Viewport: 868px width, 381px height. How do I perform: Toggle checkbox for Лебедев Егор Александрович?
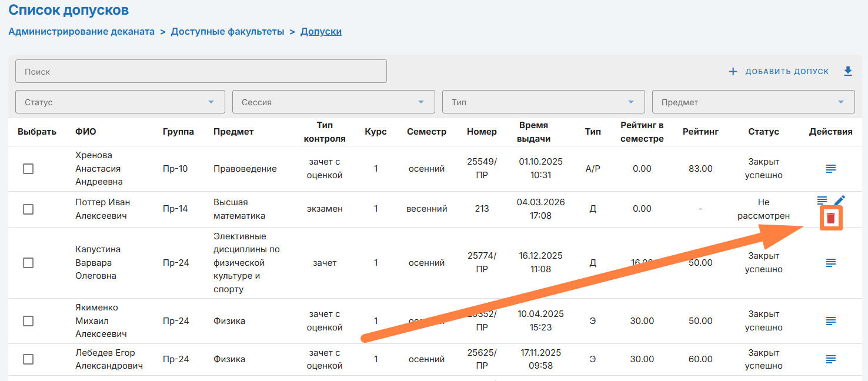click(28, 359)
